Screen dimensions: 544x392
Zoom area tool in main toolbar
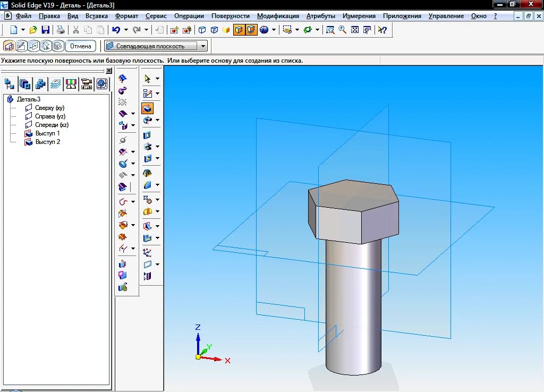tap(330, 30)
